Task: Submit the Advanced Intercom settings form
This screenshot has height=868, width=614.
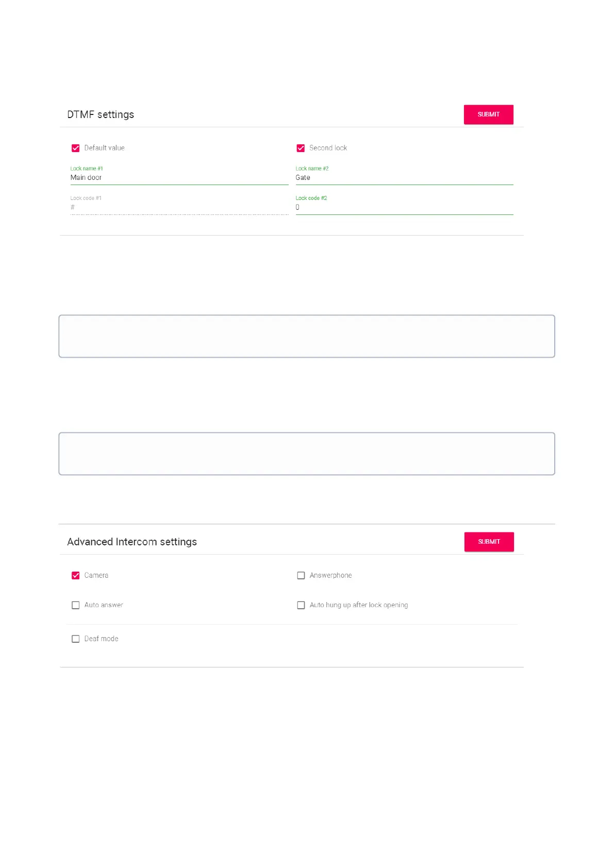Action: tap(489, 542)
